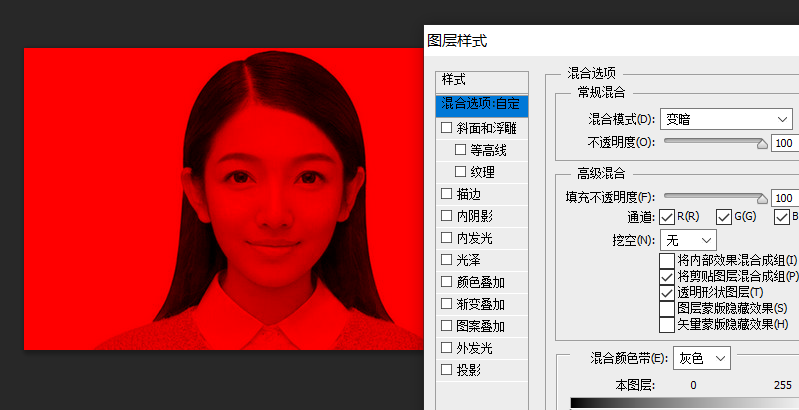The image size is (799, 410).
Task: Toggle the 等高线 checkbox
Action: tap(461, 150)
